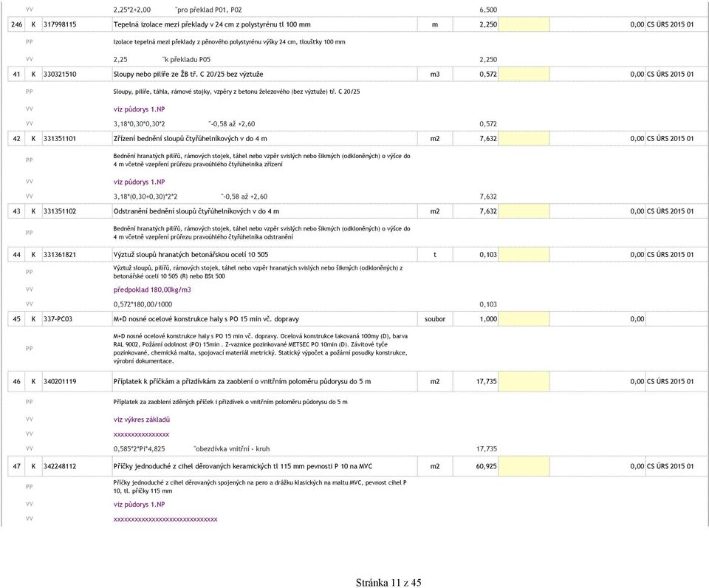The width and height of the screenshot is (709, 588).
Task: Click item code 331351101
Action: click(60, 138)
